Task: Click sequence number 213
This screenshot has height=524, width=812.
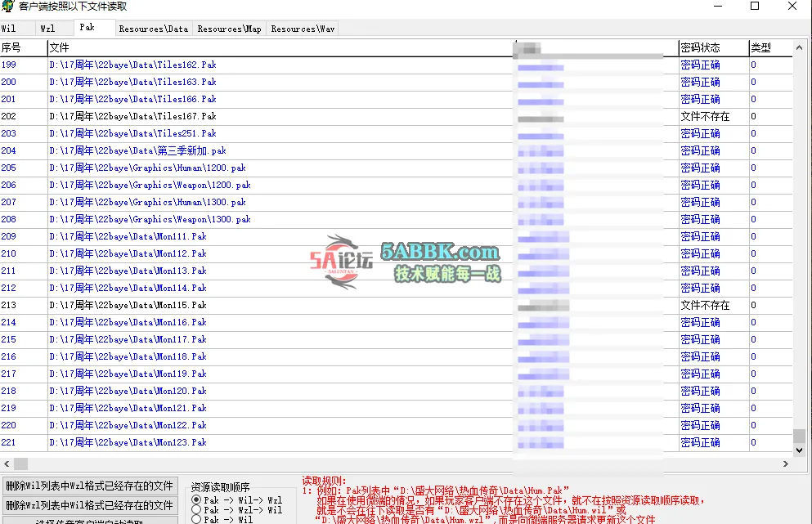Action: (8, 305)
